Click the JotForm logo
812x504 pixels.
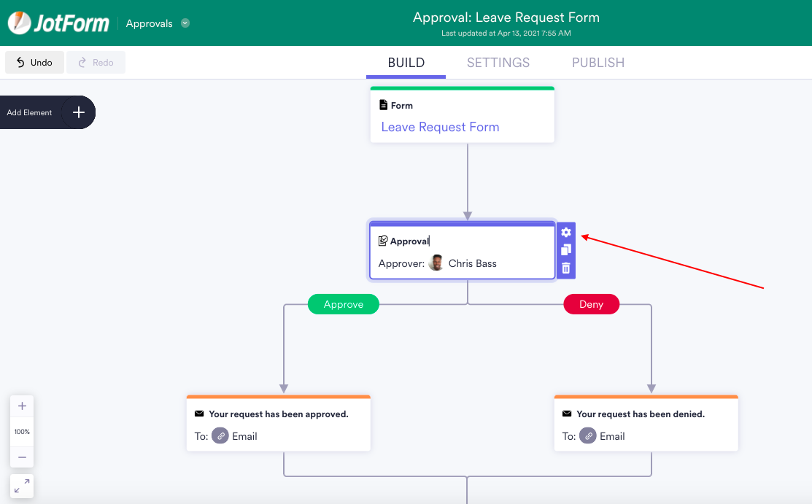pos(58,23)
